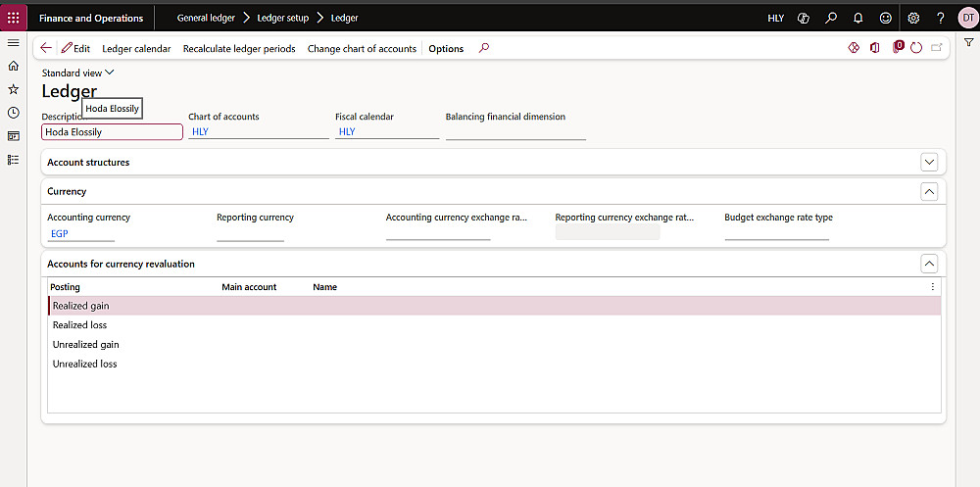Click the notification bell icon
The image size is (980, 487).
(858, 18)
